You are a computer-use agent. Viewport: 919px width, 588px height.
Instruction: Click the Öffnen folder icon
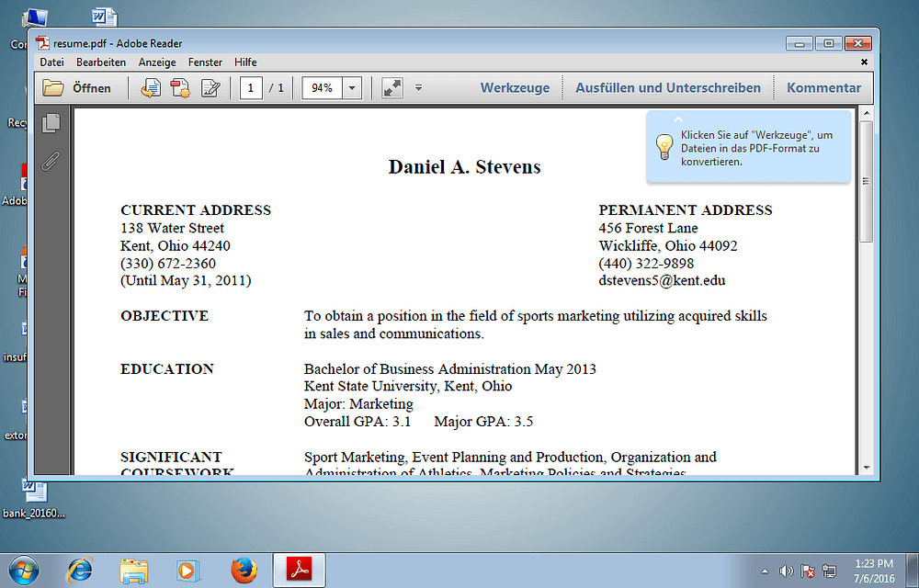[x=54, y=88]
